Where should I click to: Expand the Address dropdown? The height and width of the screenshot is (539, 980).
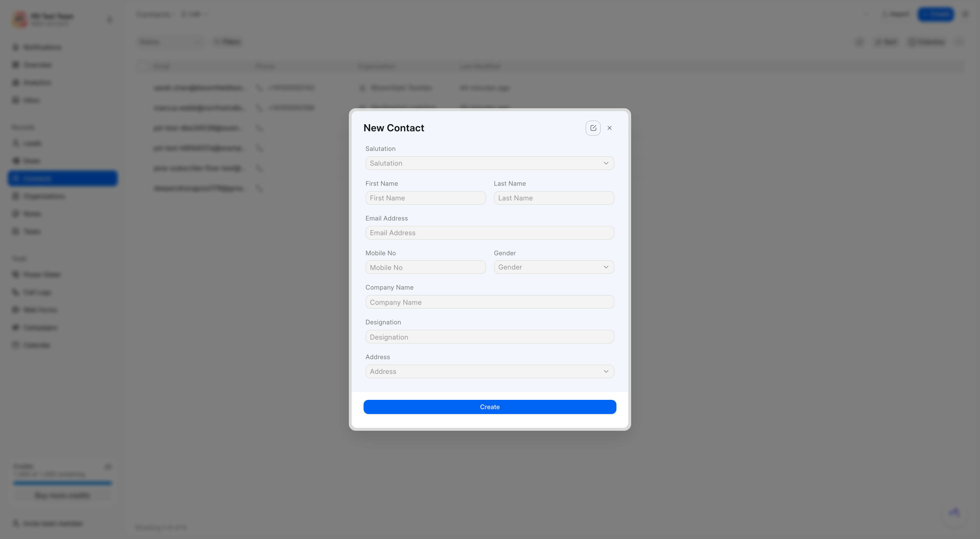(x=490, y=371)
